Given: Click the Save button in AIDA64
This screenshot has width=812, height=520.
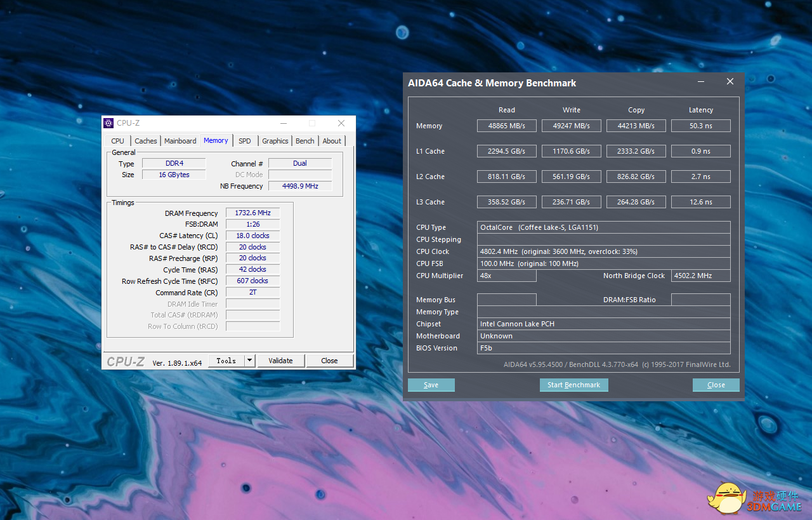Looking at the screenshot, I should click(431, 385).
